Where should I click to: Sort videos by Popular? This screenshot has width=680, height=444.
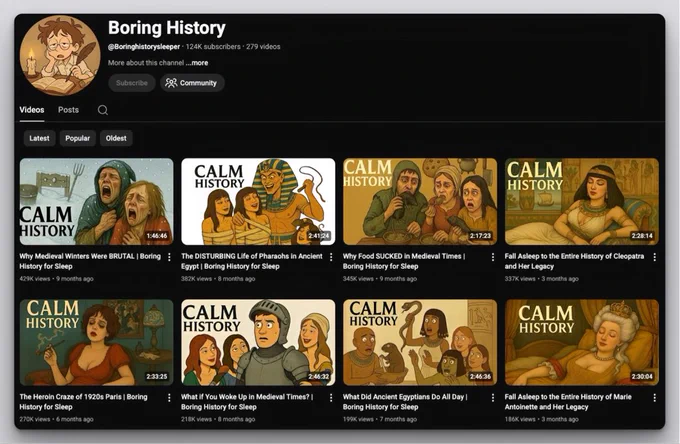click(x=78, y=138)
